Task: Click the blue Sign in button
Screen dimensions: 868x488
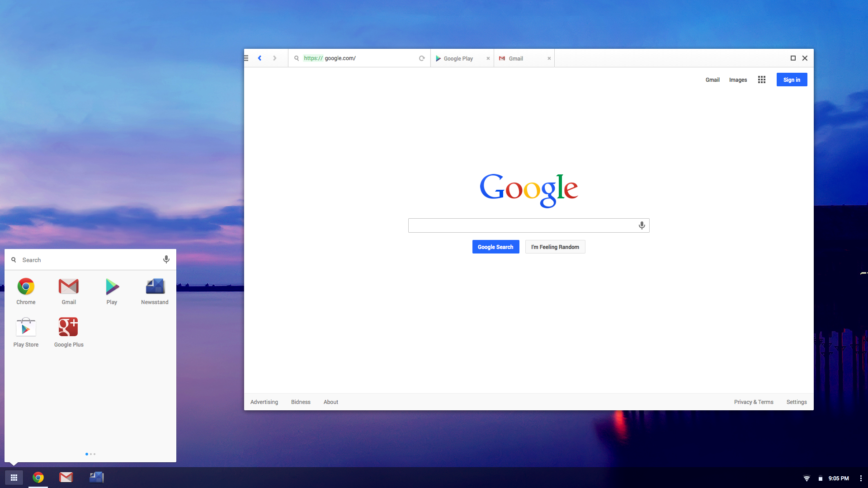Action: [x=792, y=80]
